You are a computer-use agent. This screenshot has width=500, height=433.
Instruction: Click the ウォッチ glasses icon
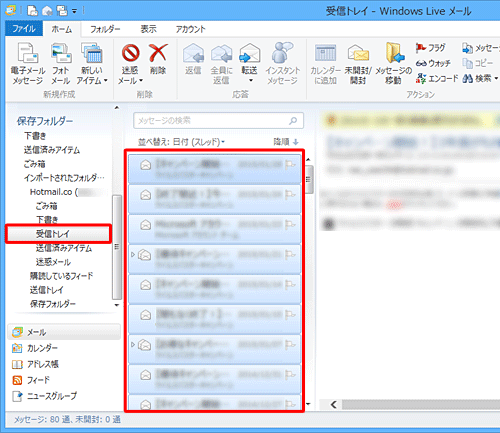click(x=421, y=63)
